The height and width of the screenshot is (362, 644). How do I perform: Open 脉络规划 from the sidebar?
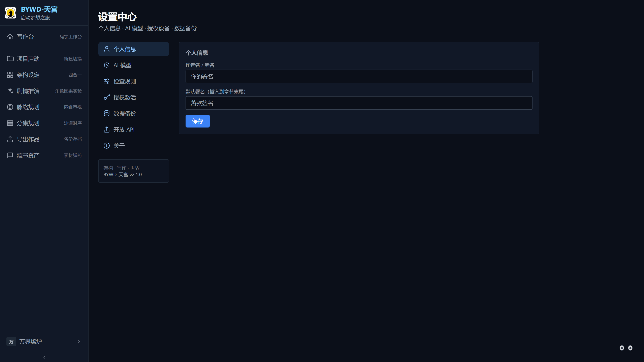click(44, 107)
